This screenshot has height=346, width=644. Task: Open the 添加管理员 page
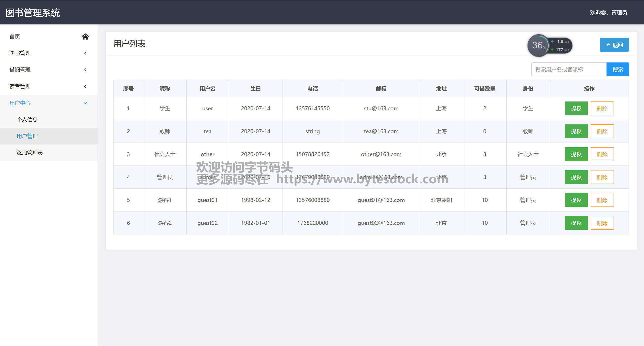pyautogui.click(x=30, y=153)
